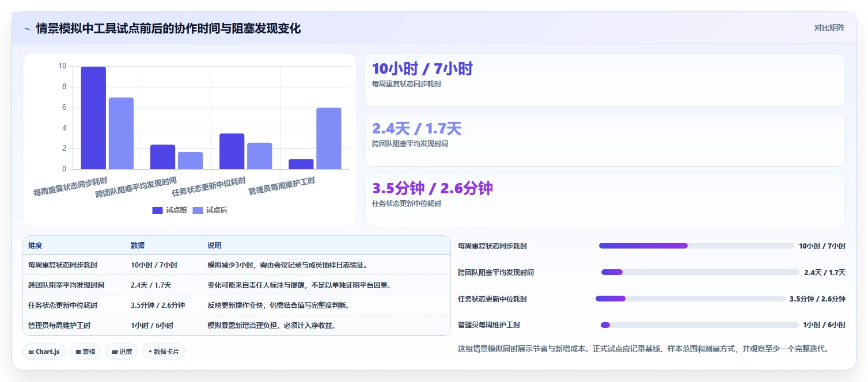Click the 试点前 bar for 管理员每周维护工时
868x382 pixels.
pos(301,164)
